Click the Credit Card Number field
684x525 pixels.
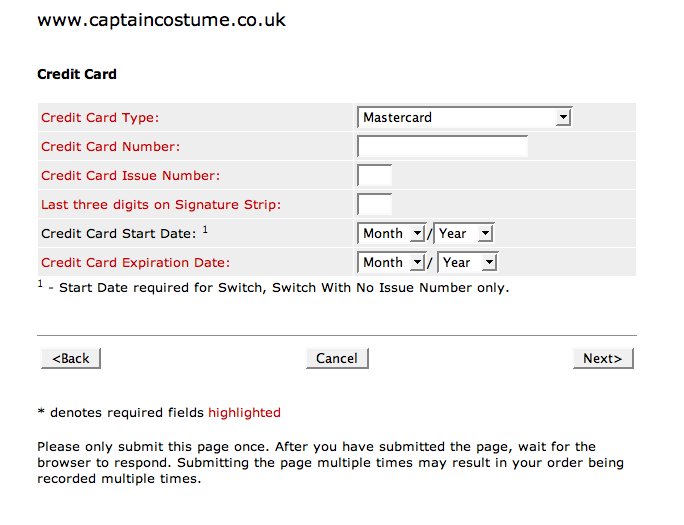point(442,147)
